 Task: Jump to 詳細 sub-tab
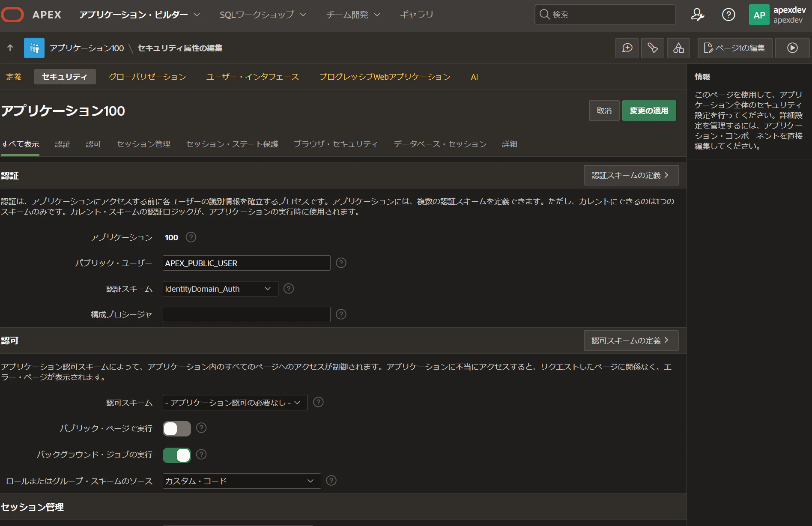pos(510,144)
